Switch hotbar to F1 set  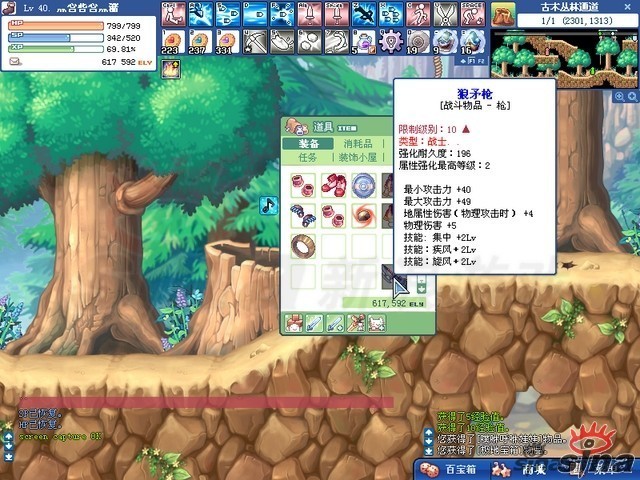click(x=471, y=61)
